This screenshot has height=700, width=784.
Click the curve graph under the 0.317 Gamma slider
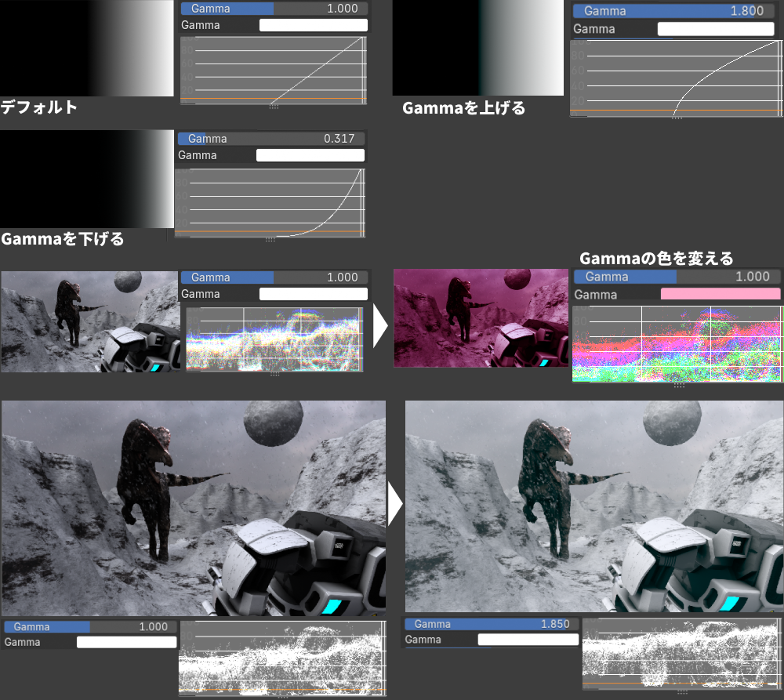click(x=271, y=202)
